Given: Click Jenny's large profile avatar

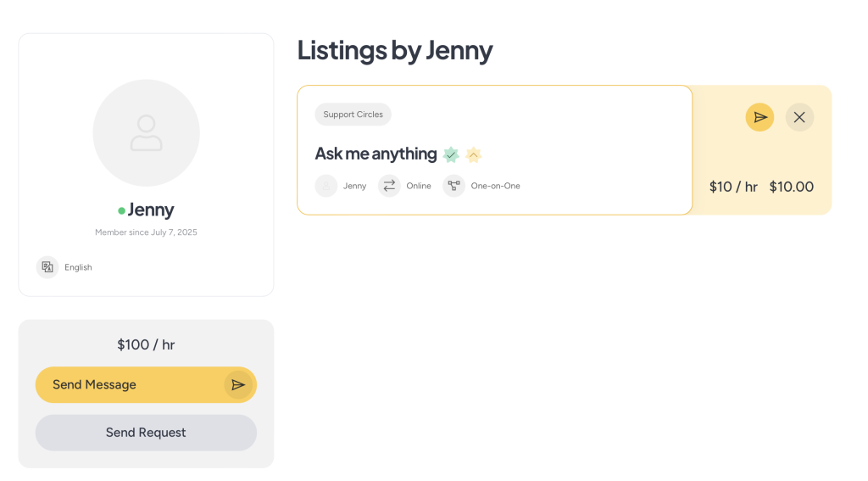Looking at the screenshot, I should click(x=146, y=133).
